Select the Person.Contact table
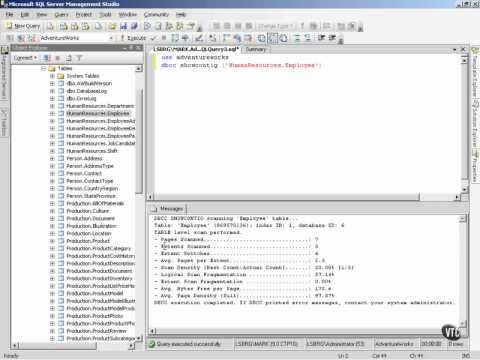Screen dimensions: 480x360 [x=84, y=174]
